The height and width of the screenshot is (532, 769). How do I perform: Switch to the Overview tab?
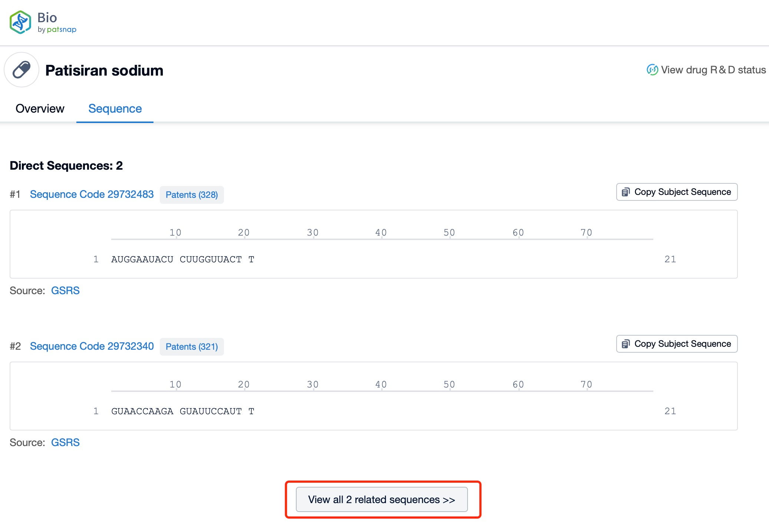point(40,109)
